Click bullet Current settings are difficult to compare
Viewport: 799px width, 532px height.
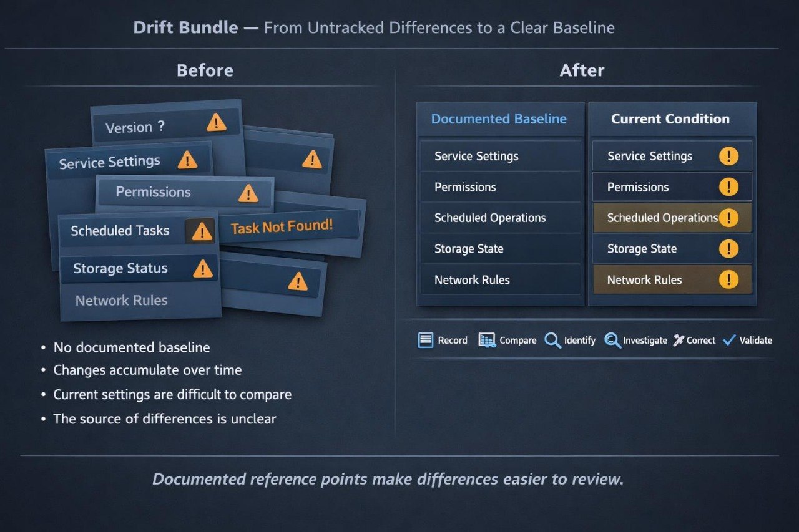pos(172,395)
